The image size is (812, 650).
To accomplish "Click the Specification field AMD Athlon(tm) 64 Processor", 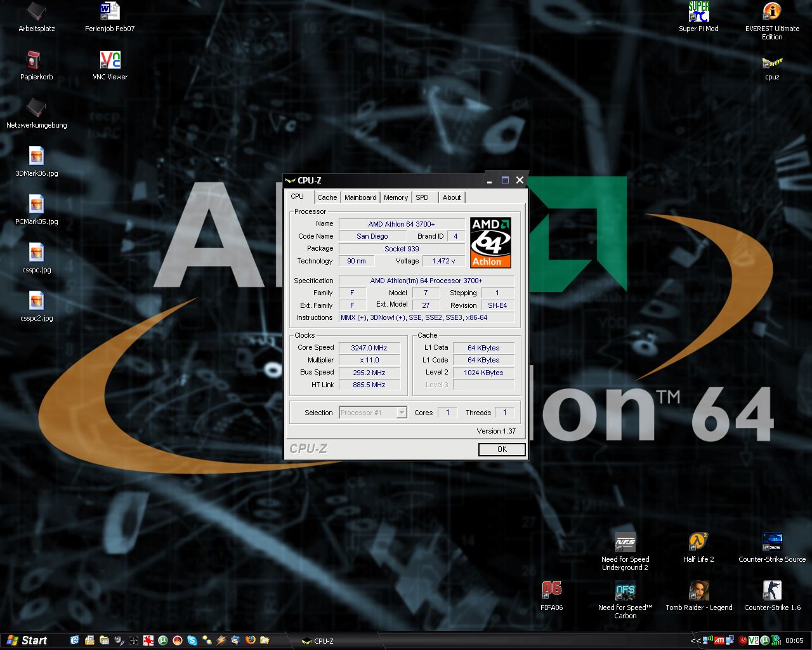I will point(426,281).
